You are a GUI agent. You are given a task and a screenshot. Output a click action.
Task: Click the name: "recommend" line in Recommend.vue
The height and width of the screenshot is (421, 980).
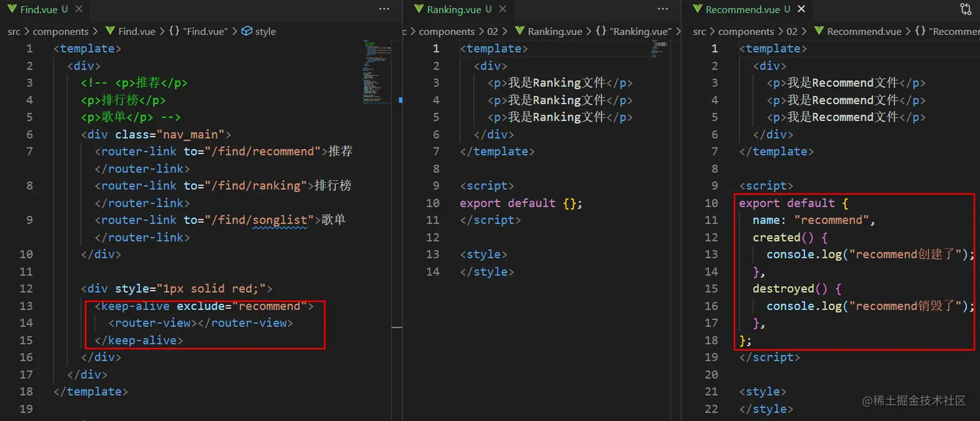pos(814,220)
